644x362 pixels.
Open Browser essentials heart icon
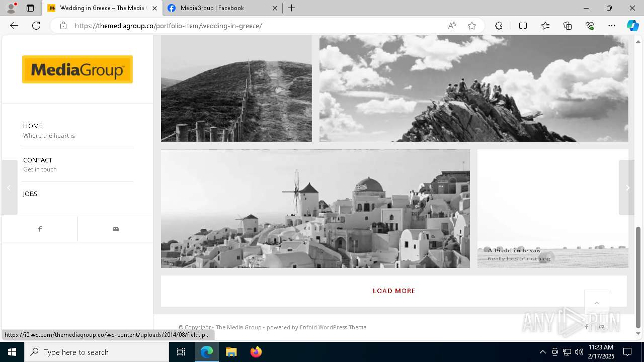[x=590, y=26]
